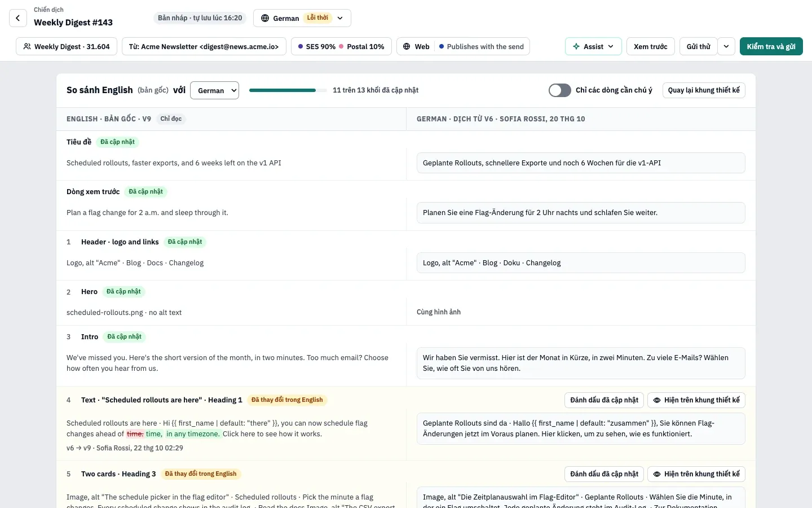Open the Weekly Digest · 31.604 audience chip
The image size is (812, 508).
click(x=67, y=46)
